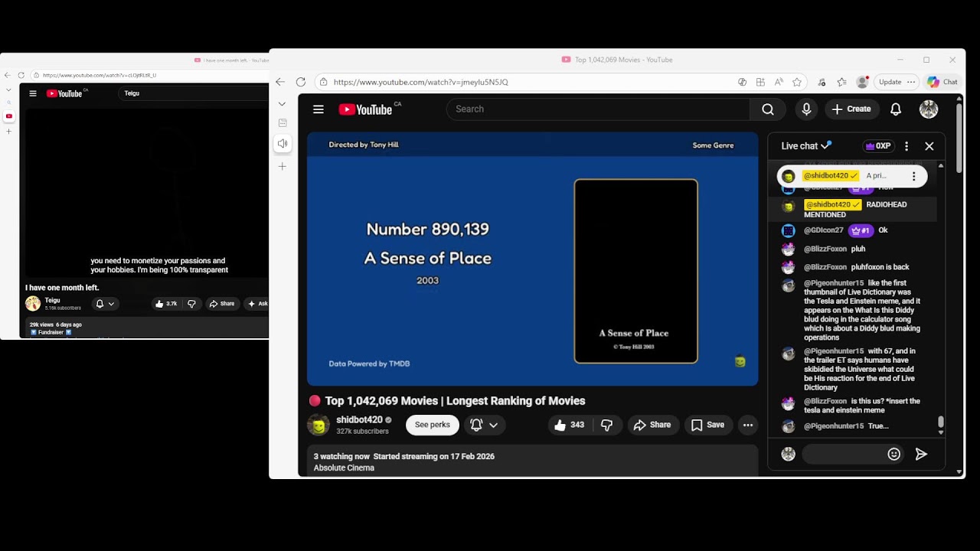Image resolution: width=980 pixels, height=551 pixels.
Task: Open shidbot420 channel avatar
Action: (318, 425)
